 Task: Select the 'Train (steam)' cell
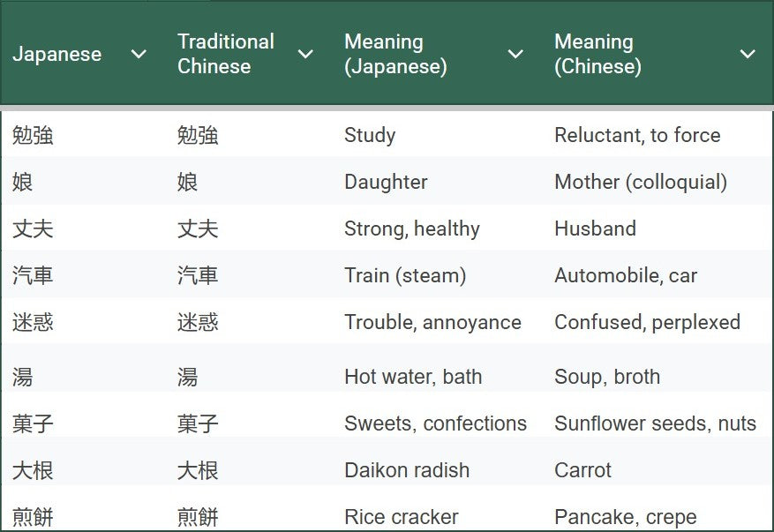405,275
